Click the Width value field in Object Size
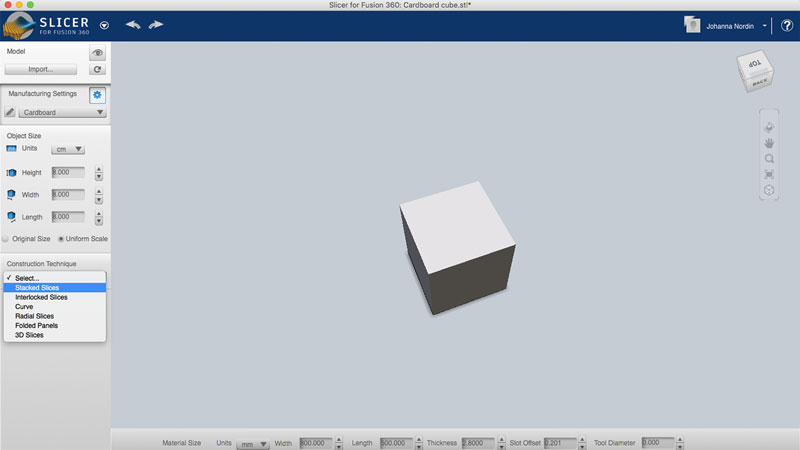 point(68,194)
